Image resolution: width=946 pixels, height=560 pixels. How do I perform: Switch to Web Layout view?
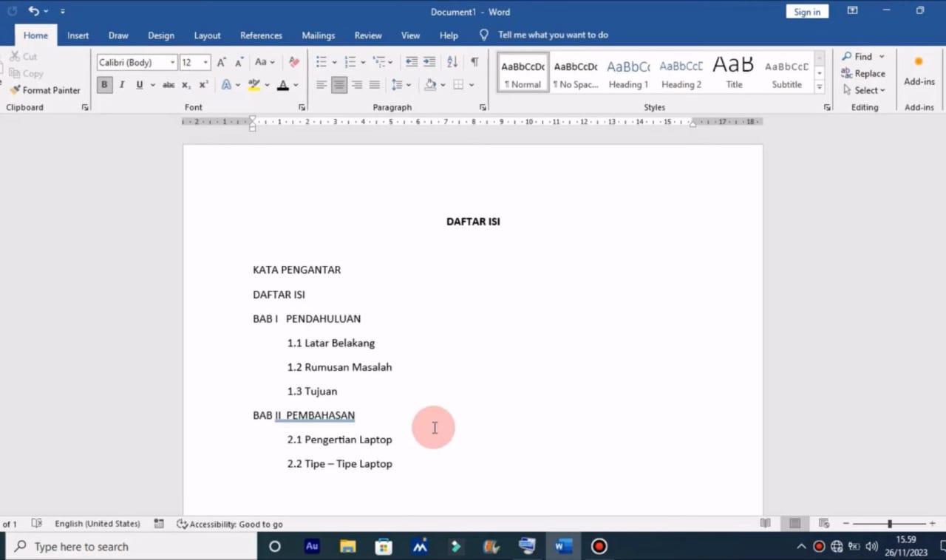(x=824, y=523)
